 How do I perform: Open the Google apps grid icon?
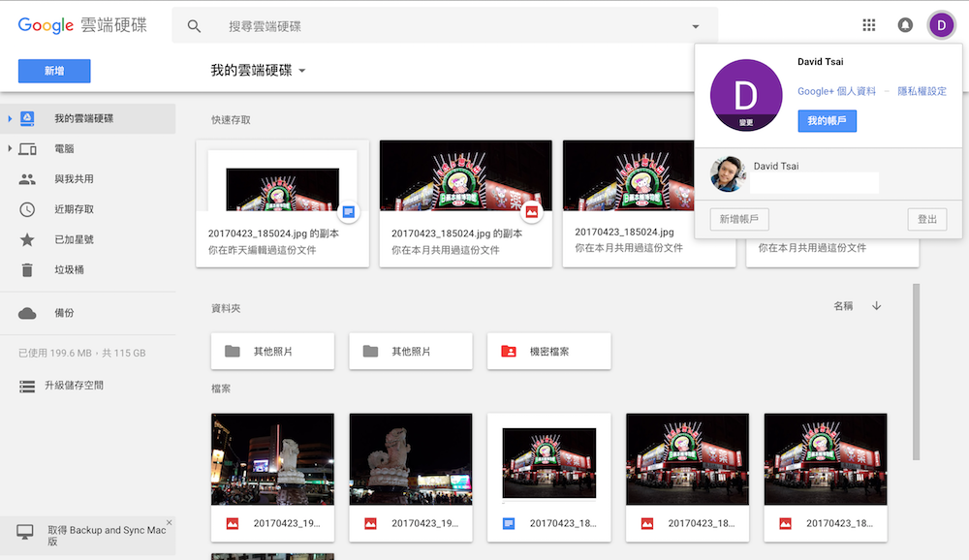[x=869, y=25]
